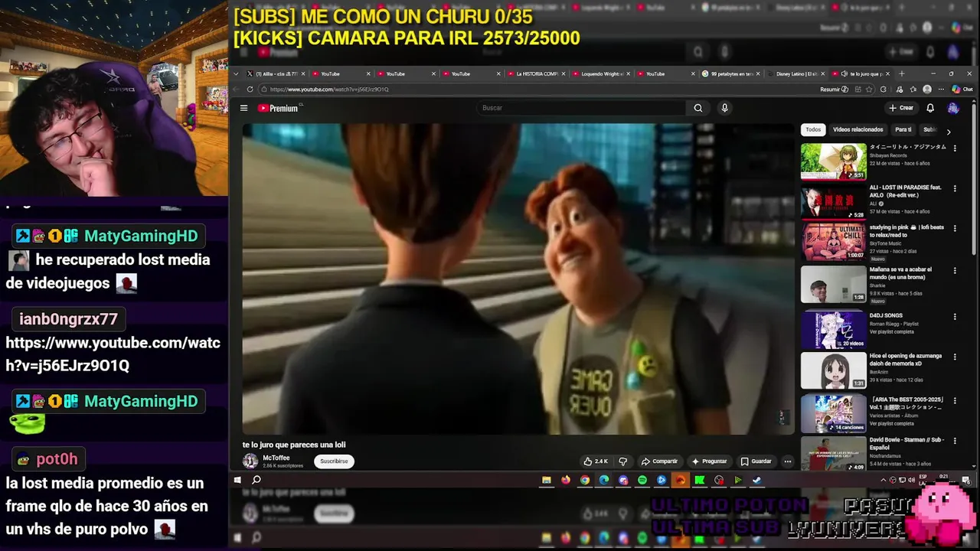Open browser settings ellipsis menu
This screenshot has width=980, height=551.
[x=941, y=90]
